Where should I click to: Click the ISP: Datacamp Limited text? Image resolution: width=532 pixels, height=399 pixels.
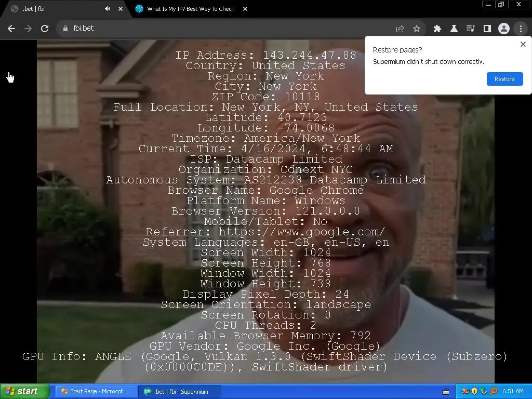tap(265, 159)
